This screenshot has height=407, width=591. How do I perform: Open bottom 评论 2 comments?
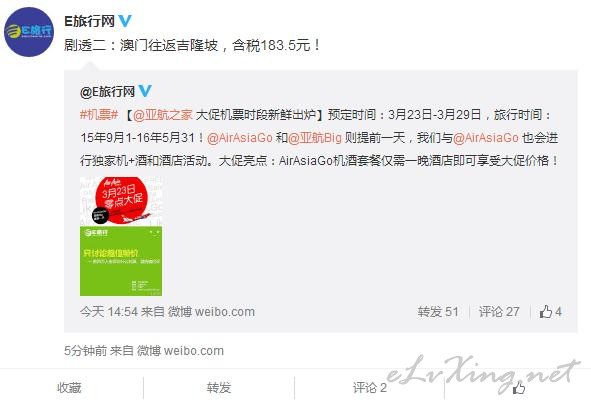(x=370, y=387)
